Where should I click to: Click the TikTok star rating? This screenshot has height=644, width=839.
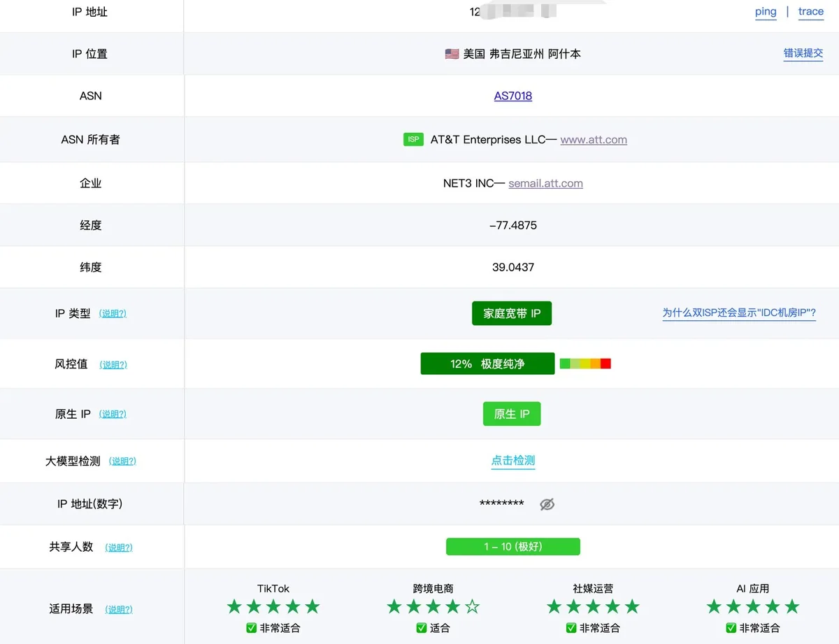tap(273, 606)
